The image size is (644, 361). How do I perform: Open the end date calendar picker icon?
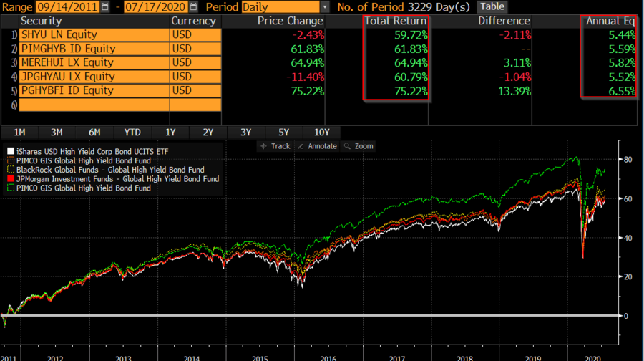point(193,6)
